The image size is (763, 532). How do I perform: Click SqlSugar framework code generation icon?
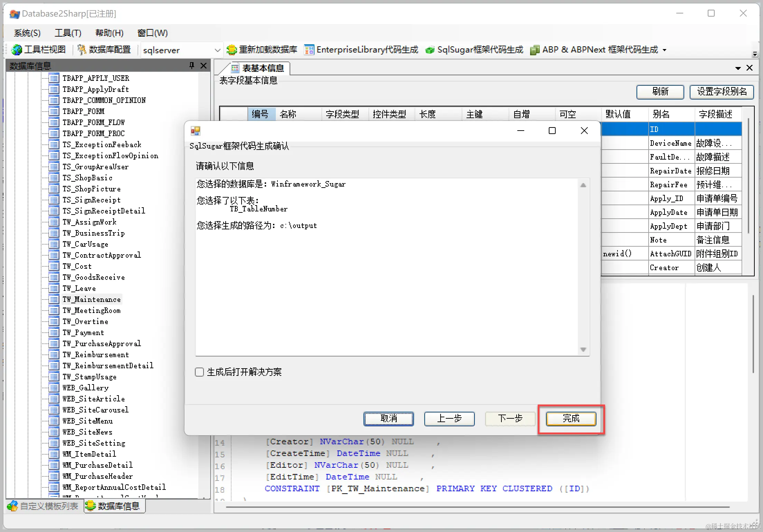tap(430, 50)
